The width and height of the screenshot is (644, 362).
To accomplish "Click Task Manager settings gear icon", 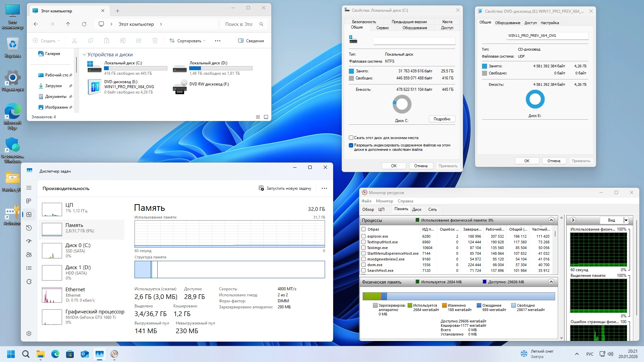I will [x=29, y=334].
